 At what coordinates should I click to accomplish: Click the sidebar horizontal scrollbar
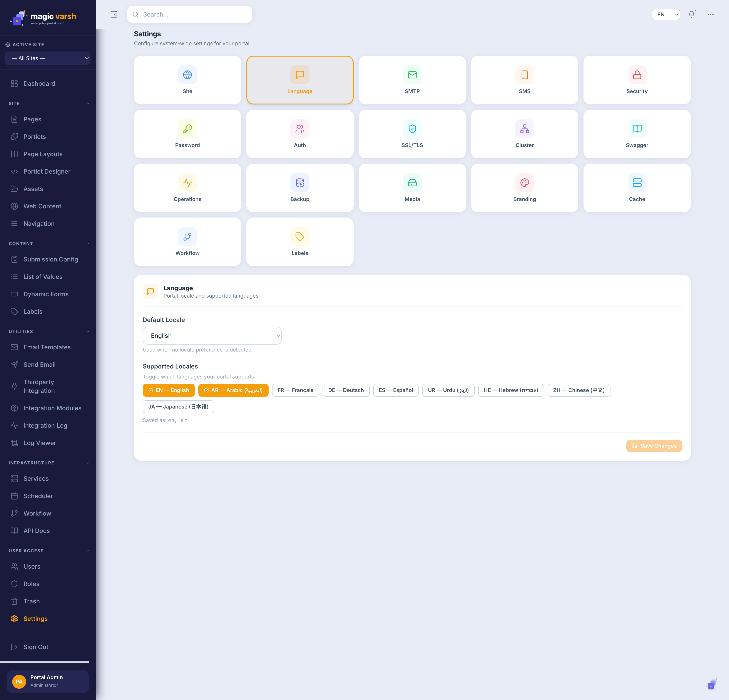point(45,662)
